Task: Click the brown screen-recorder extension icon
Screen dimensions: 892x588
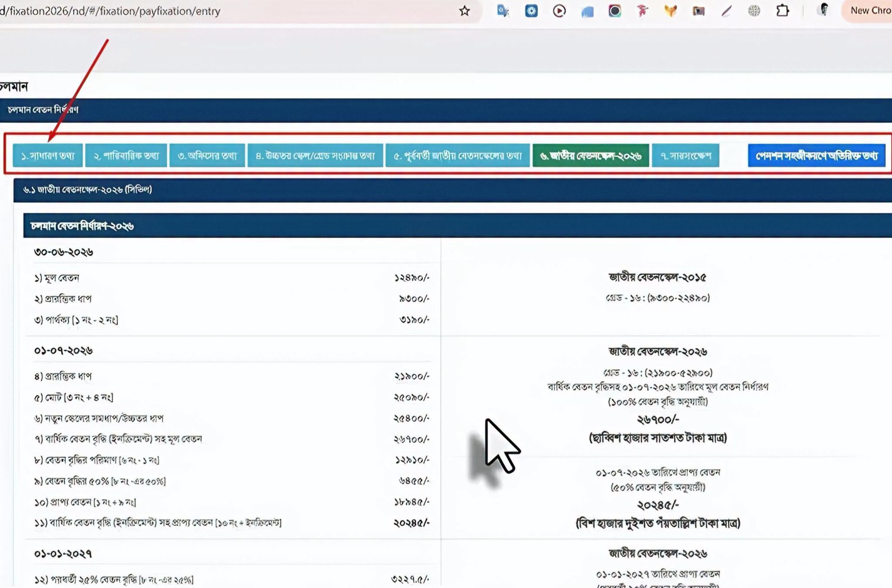Action: pos(698,11)
